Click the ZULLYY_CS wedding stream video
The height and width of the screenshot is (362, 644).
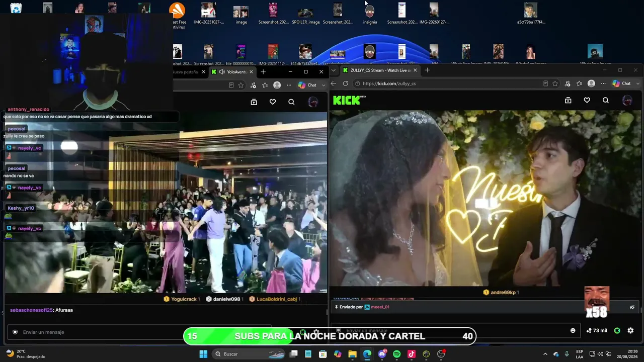(486, 198)
